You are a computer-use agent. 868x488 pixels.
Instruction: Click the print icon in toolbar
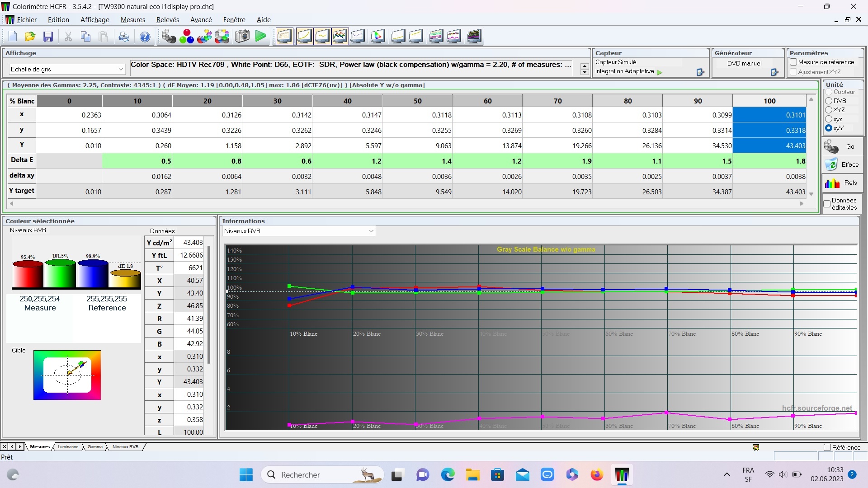[123, 37]
